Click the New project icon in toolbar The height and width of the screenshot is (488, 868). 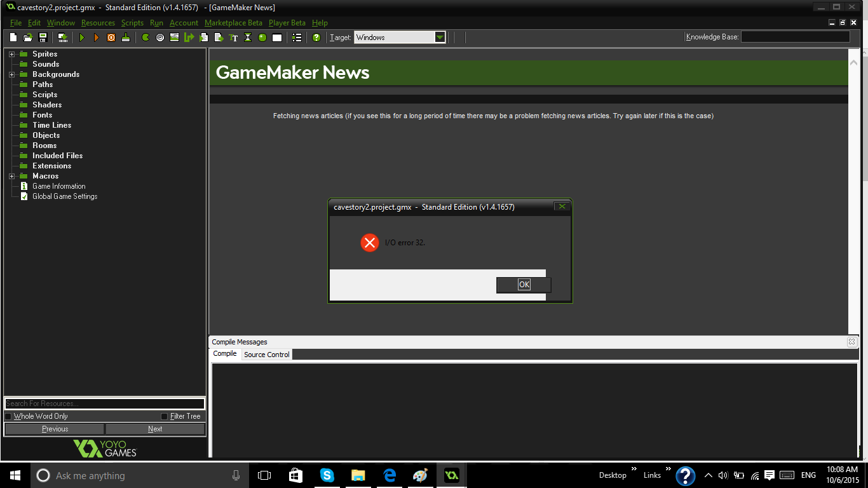click(13, 37)
